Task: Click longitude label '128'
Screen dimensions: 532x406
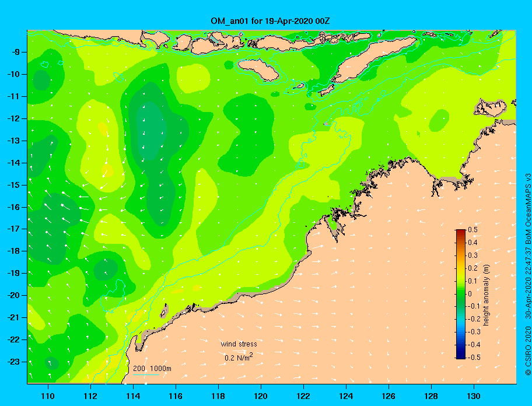Action: point(431,396)
